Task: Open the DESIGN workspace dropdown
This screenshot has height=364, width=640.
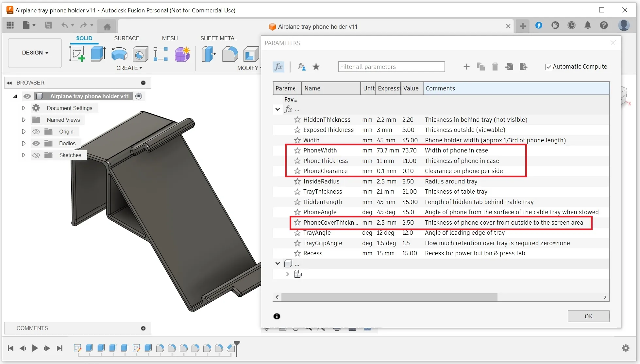Action: coord(35,53)
